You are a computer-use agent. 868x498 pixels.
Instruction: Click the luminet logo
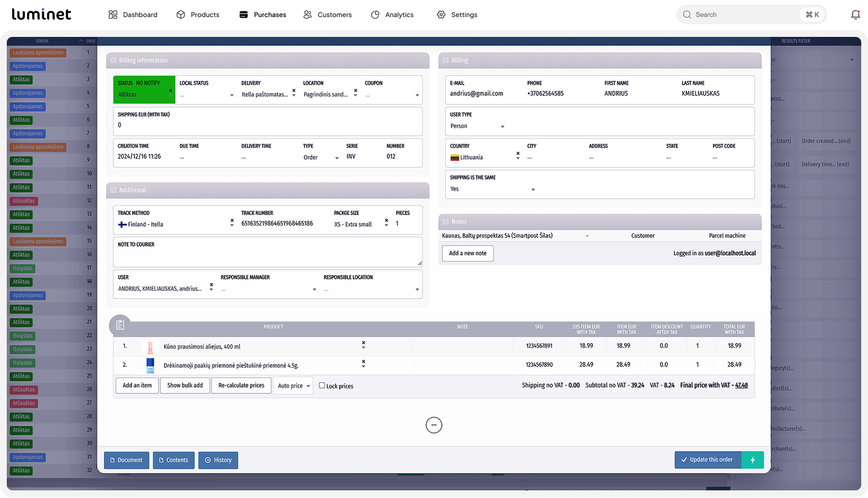point(41,14)
